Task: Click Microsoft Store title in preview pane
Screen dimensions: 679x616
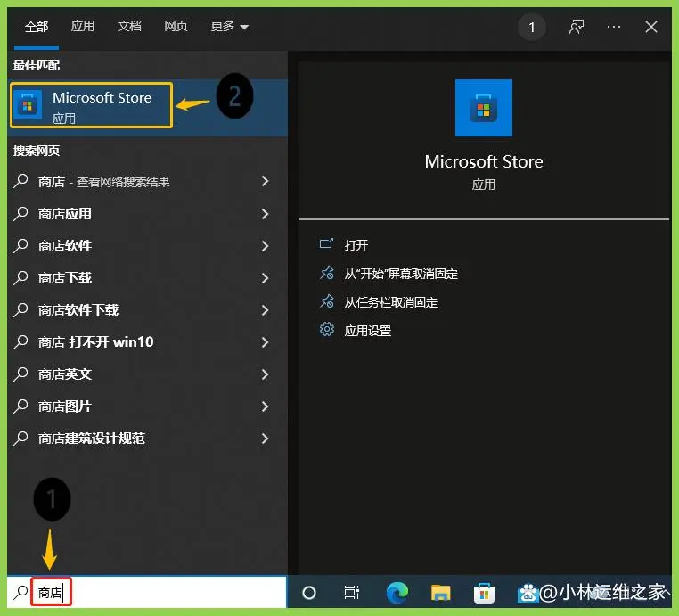Action: click(484, 161)
